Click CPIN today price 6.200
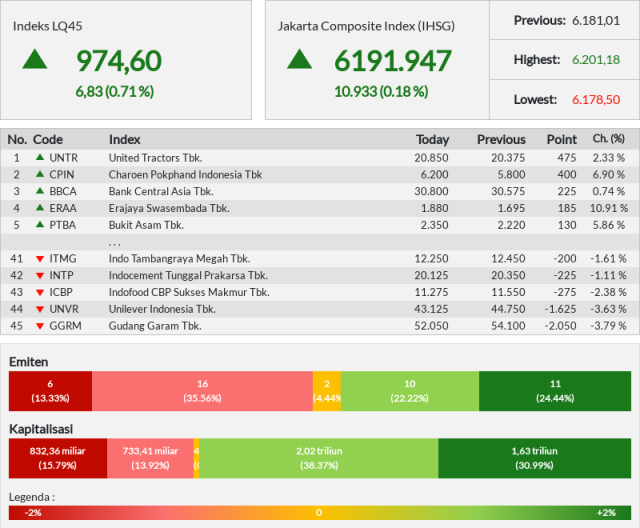This screenshot has height=528, width=640. pos(435,175)
